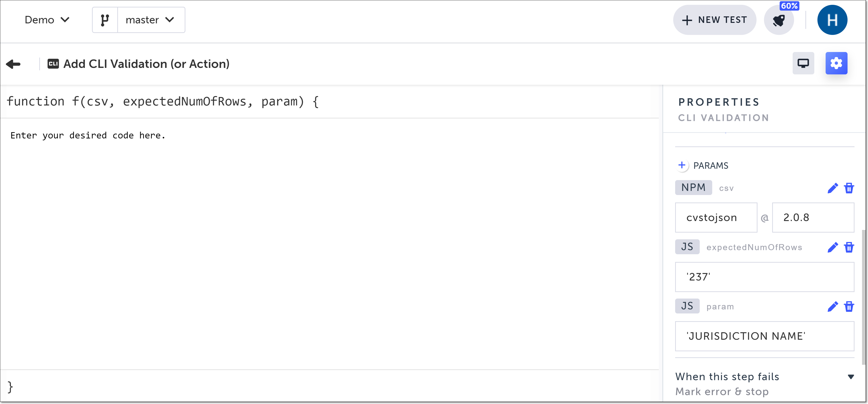The height and width of the screenshot is (404, 868).
Task: Click the monitor display icon
Action: [803, 63]
